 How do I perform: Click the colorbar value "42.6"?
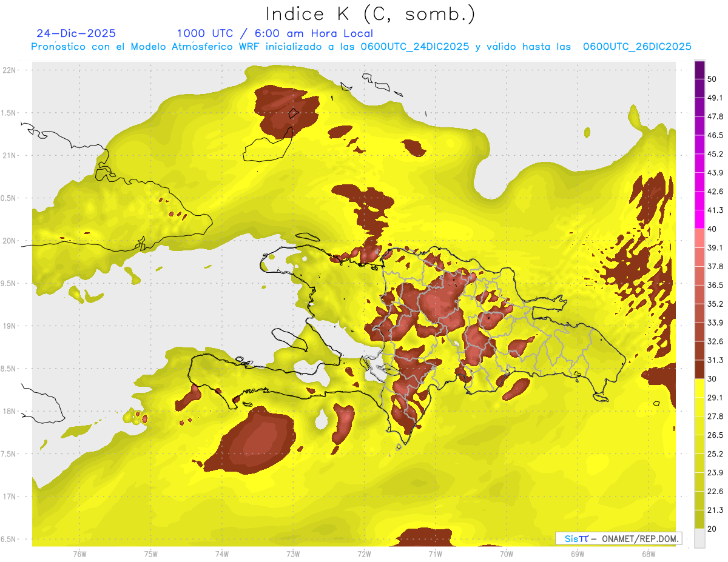click(715, 192)
